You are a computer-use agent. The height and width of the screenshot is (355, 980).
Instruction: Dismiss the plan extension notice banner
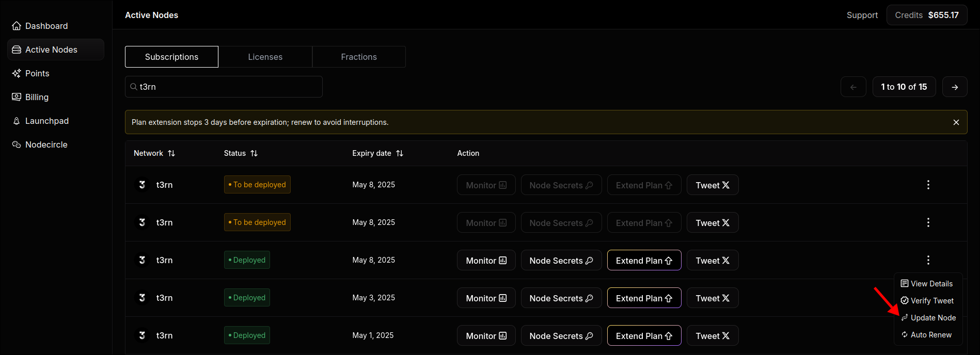point(956,122)
